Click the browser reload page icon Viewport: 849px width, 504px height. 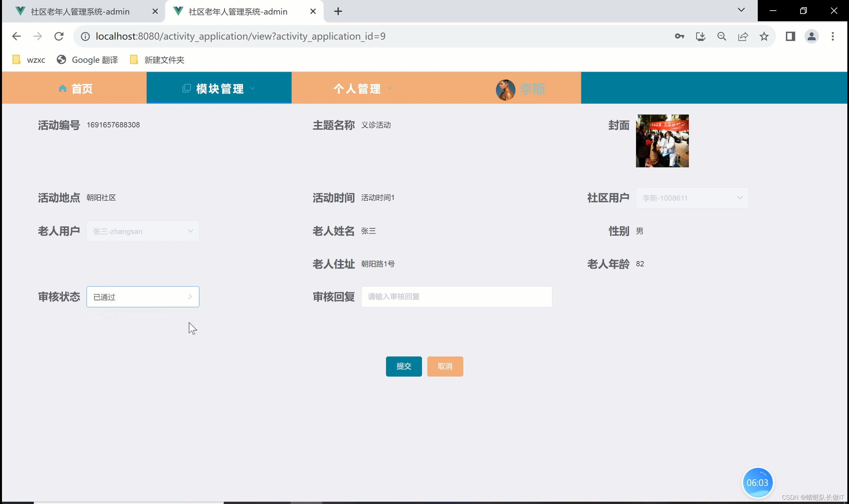[x=59, y=36]
